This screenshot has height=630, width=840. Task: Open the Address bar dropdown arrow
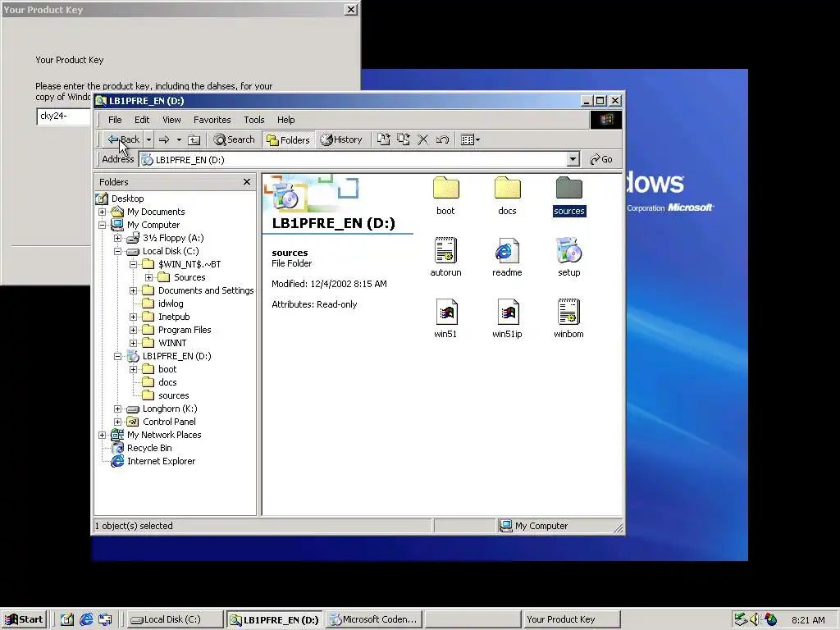coord(573,160)
